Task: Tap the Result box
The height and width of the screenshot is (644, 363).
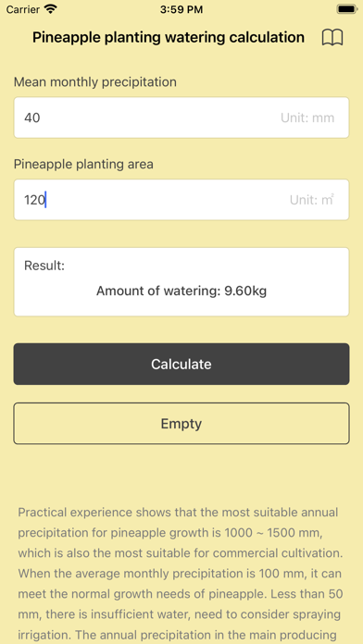Action: pyautogui.click(x=181, y=281)
